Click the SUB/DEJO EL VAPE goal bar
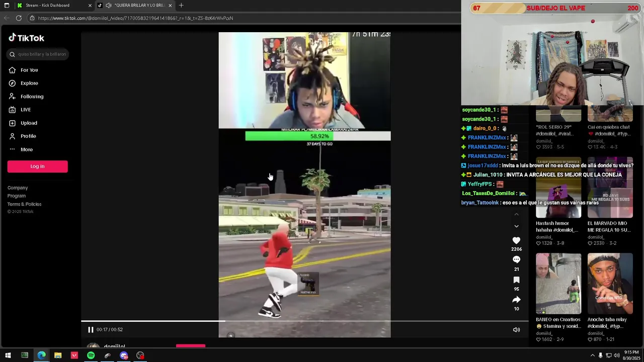Image resolution: width=644 pixels, height=362 pixels. point(556,8)
